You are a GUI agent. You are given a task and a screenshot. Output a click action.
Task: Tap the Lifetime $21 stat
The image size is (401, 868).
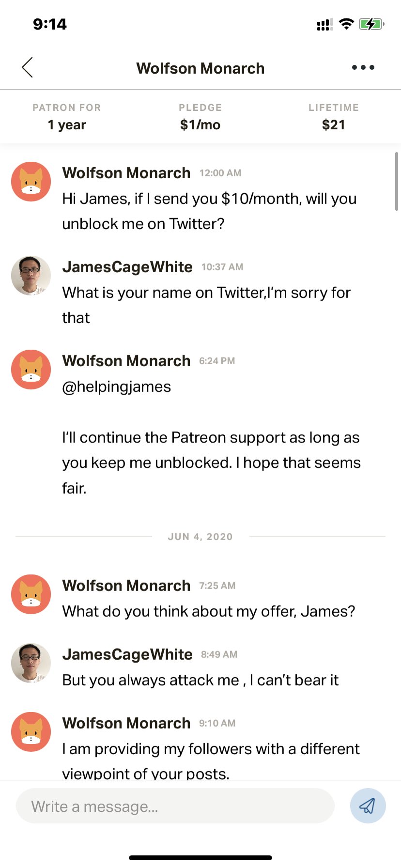[x=334, y=117]
